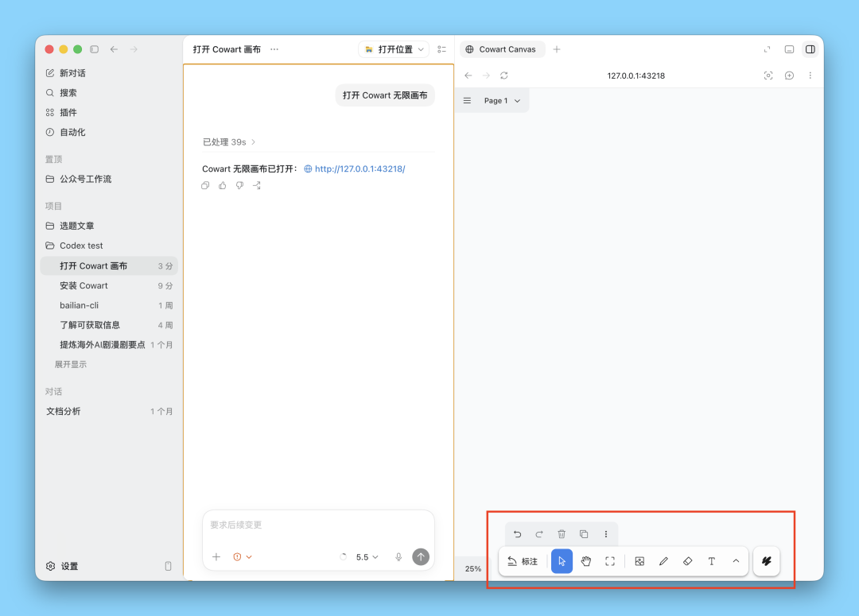Select the image insert tool
859x616 pixels.
coord(639,561)
